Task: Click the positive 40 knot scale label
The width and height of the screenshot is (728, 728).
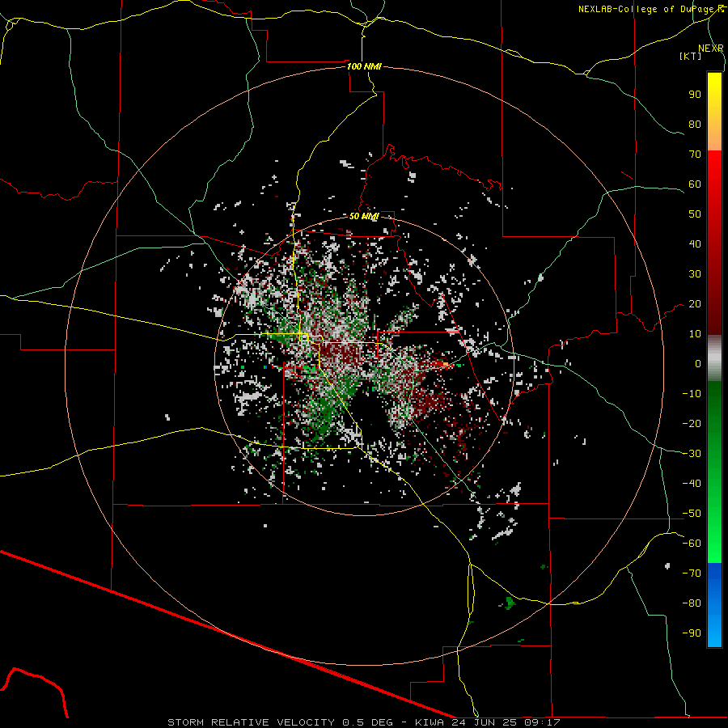Action: click(x=695, y=244)
